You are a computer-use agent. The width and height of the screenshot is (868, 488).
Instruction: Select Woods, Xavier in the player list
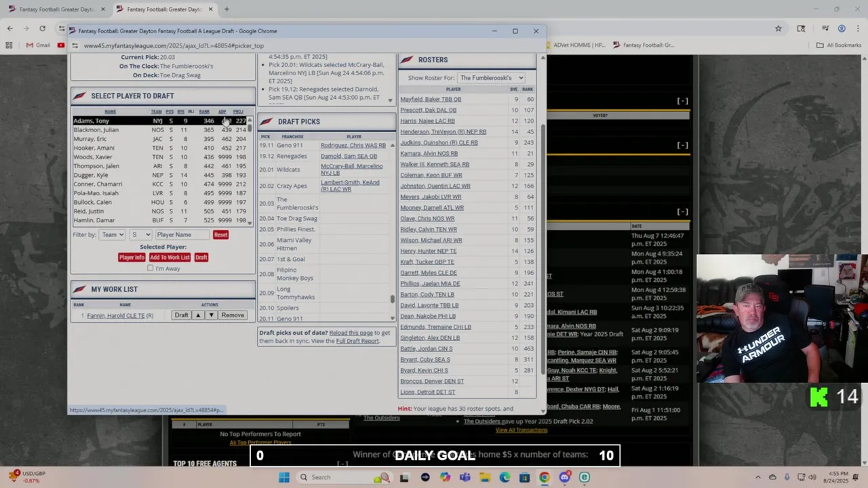[x=161, y=157]
